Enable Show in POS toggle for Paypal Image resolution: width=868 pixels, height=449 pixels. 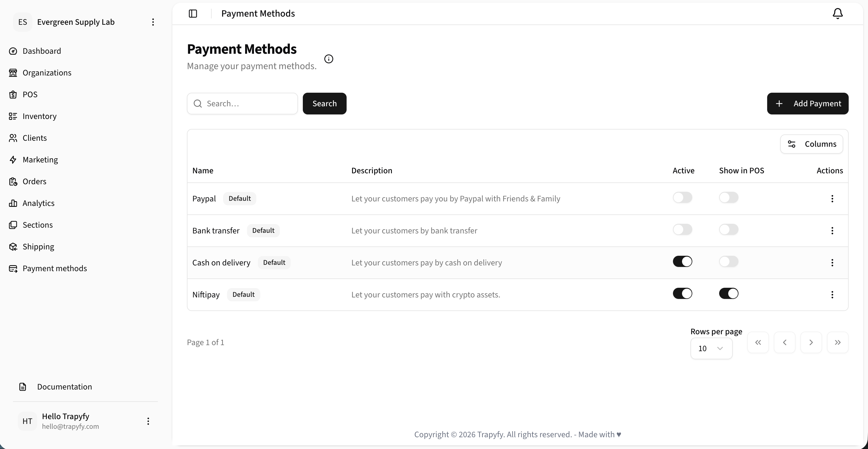point(729,197)
